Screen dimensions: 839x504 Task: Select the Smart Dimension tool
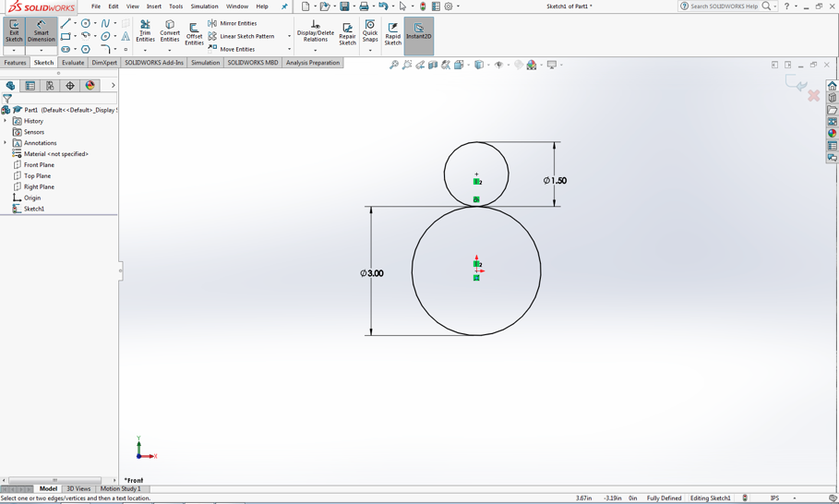pyautogui.click(x=42, y=31)
